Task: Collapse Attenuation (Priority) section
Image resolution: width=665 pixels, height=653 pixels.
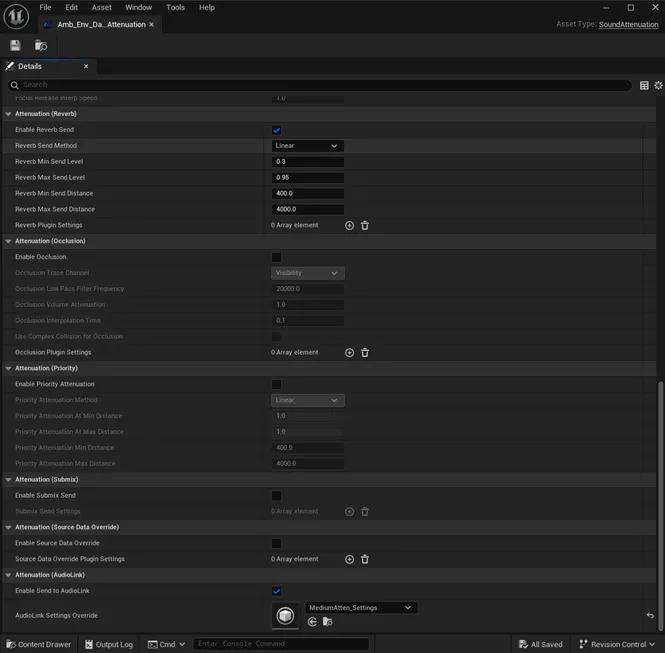Action: [8, 368]
